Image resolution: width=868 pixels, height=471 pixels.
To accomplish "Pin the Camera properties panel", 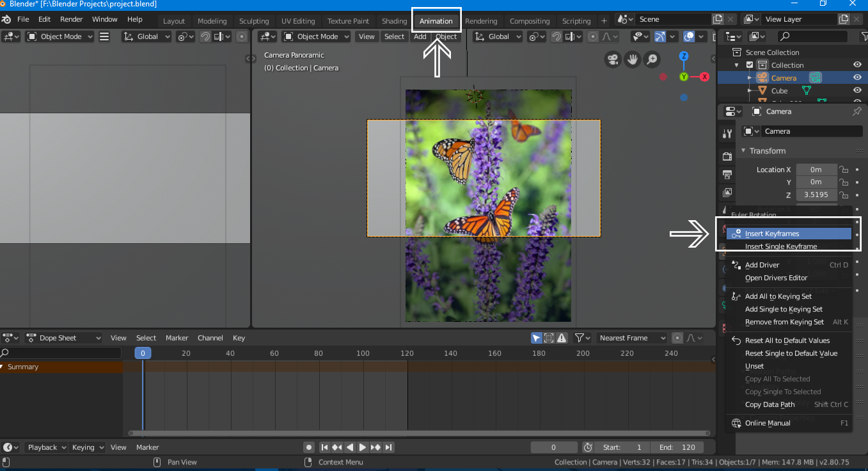I will click(x=856, y=111).
